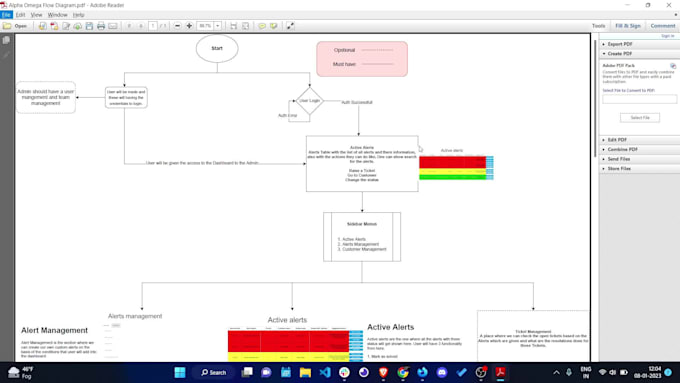Open Visual Studio Code from taskbar
Screen dimensions: 680x383
point(325,373)
